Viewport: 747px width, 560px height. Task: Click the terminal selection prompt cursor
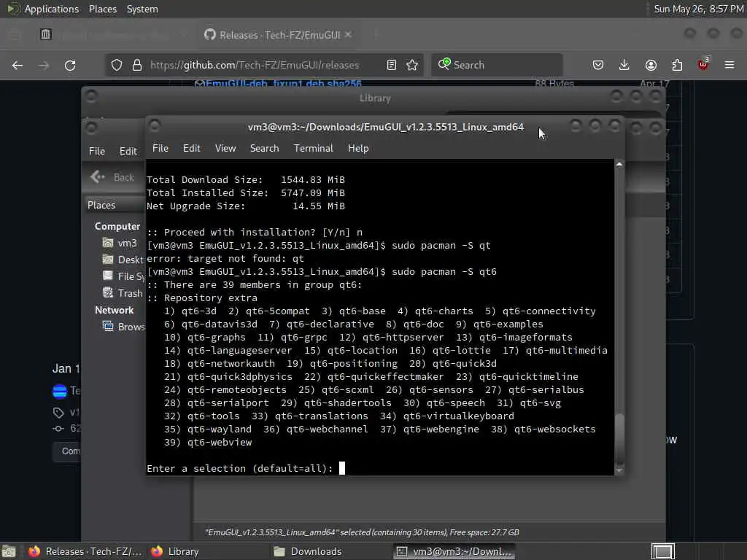pyautogui.click(x=341, y=468)
